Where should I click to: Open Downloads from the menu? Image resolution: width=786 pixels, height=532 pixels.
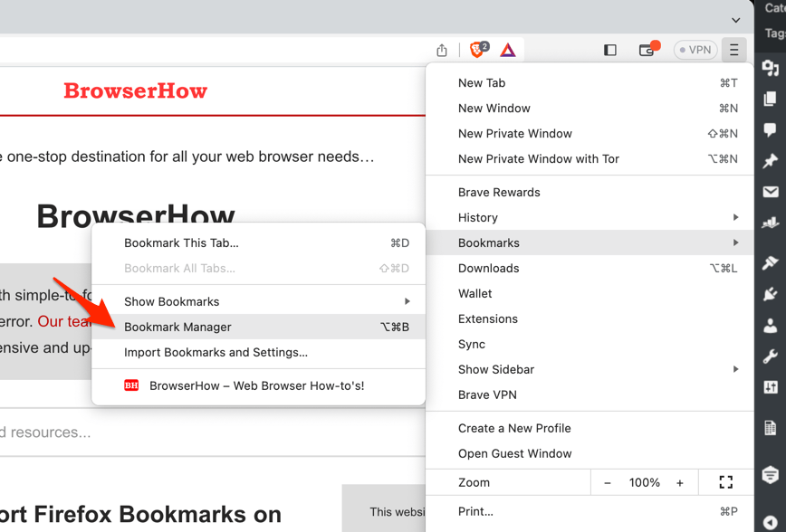pos(589,268)
